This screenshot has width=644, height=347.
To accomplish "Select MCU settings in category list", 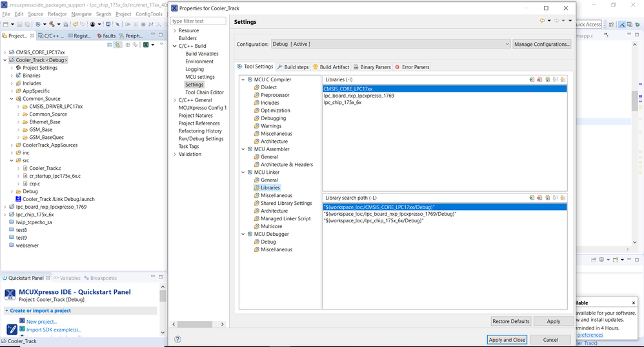I will point(200,77).
